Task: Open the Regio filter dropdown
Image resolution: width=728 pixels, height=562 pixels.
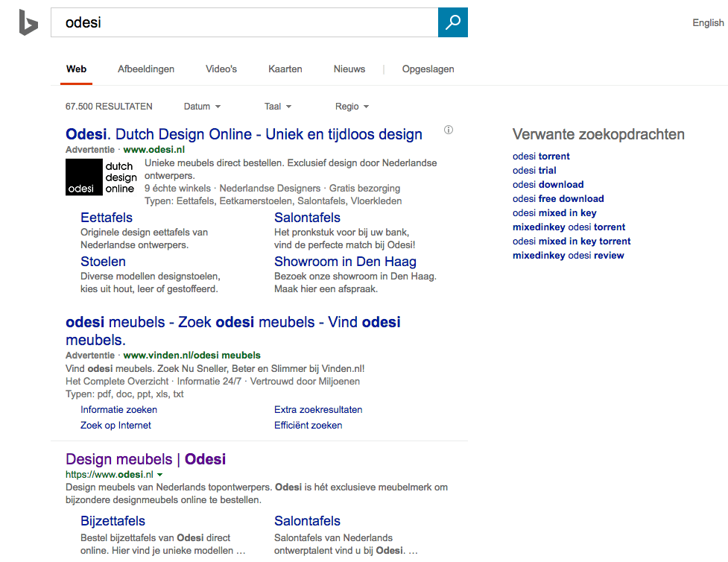Action: [x=351, y=106]
